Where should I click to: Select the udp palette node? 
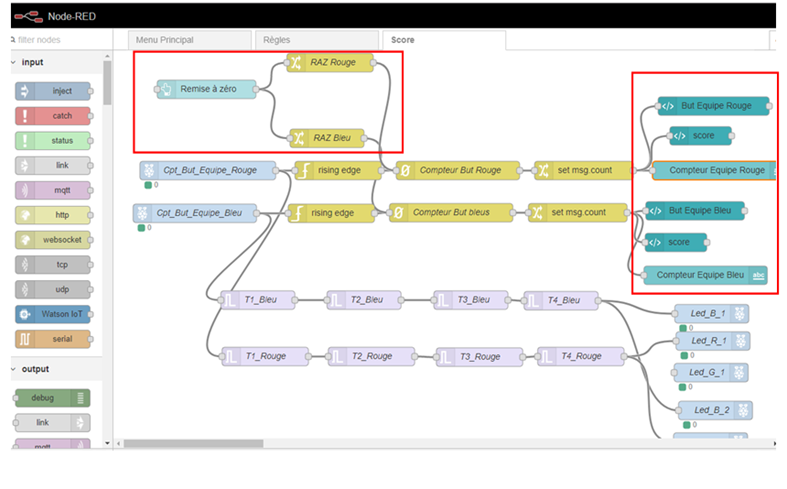tap(53, 289)
